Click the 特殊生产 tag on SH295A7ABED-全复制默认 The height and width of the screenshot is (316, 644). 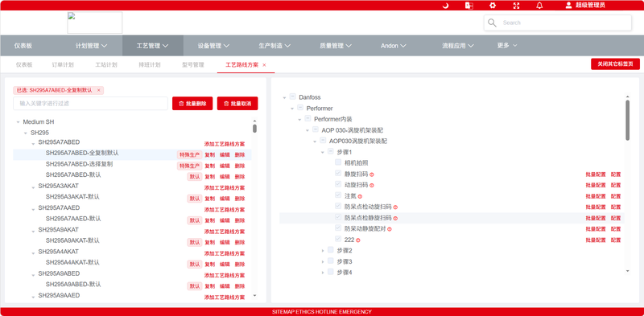(189, 154)
